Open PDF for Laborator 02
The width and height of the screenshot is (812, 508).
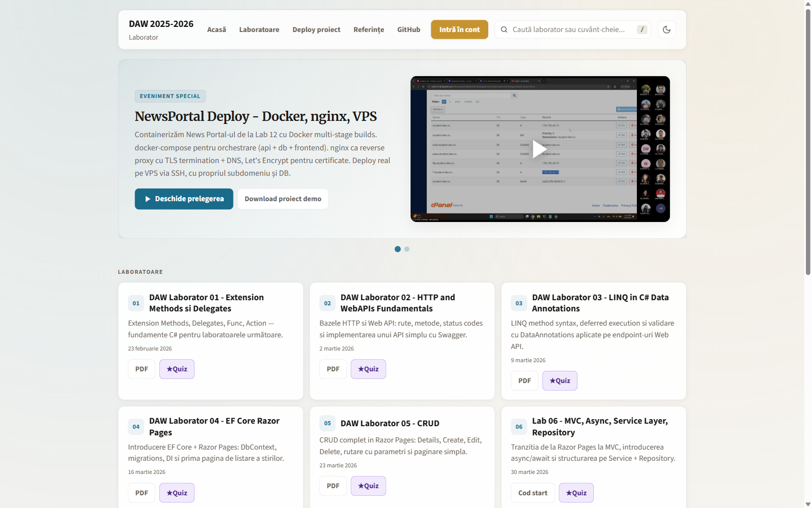coord(333,369)
